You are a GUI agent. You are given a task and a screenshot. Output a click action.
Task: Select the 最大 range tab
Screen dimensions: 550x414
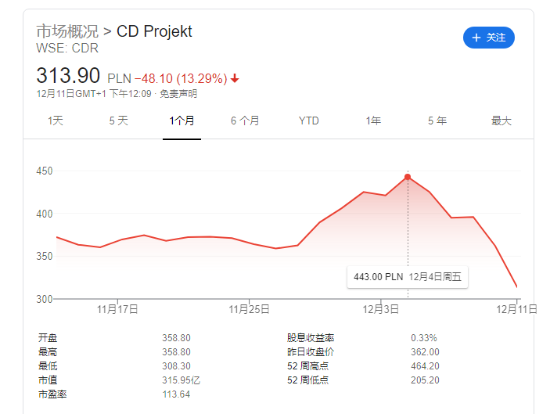501,121
